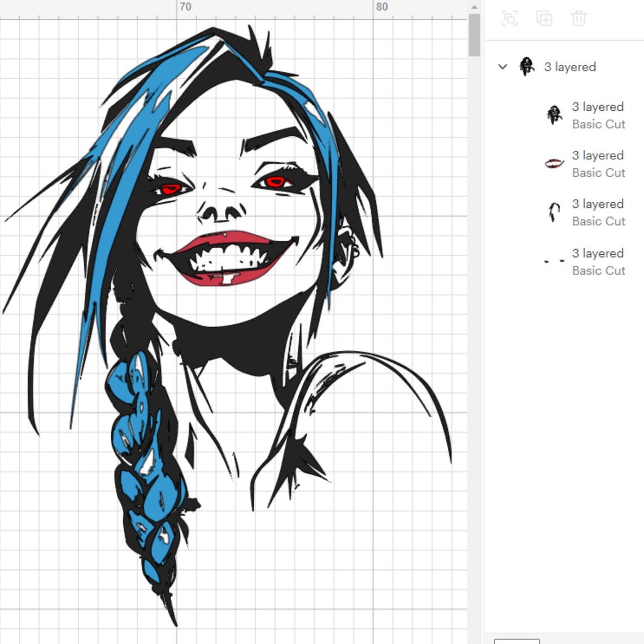The height and width of the screenshot is (644, 644).
Task: Click the first Basic Cut layer's silhouette thumbnail
Action: pyautogui.click(x=552, y=115)
